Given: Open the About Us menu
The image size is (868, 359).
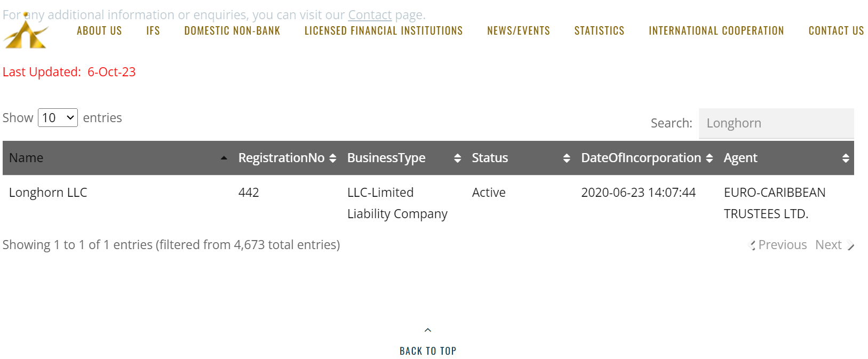Looking at the screenshot, I should click(99, 31).
